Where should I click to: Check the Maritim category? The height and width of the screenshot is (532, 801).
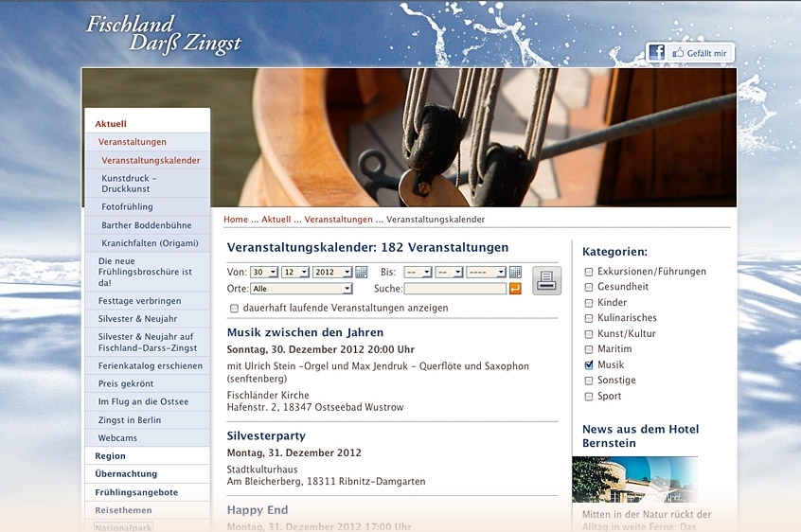[x=589, y=349]
